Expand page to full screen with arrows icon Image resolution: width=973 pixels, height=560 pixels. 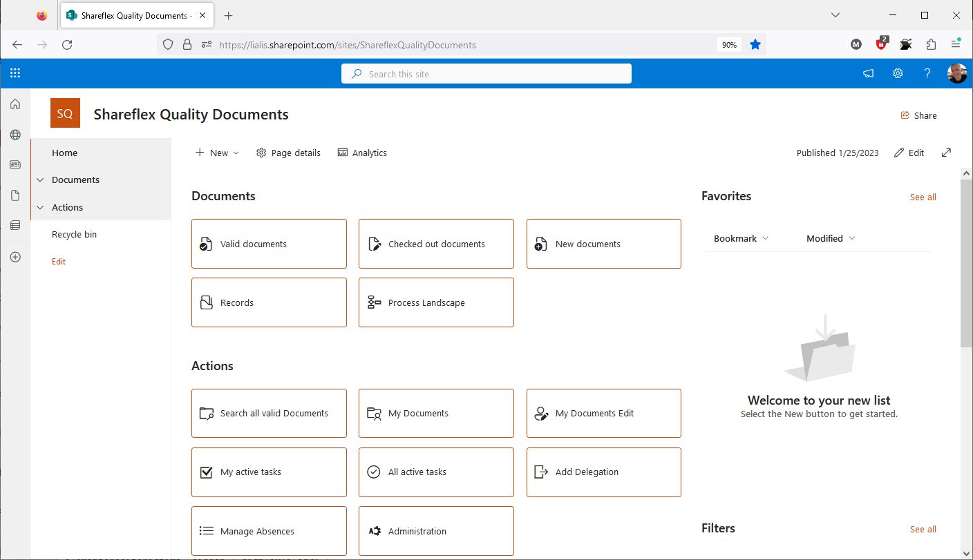[x=947, y=153]
